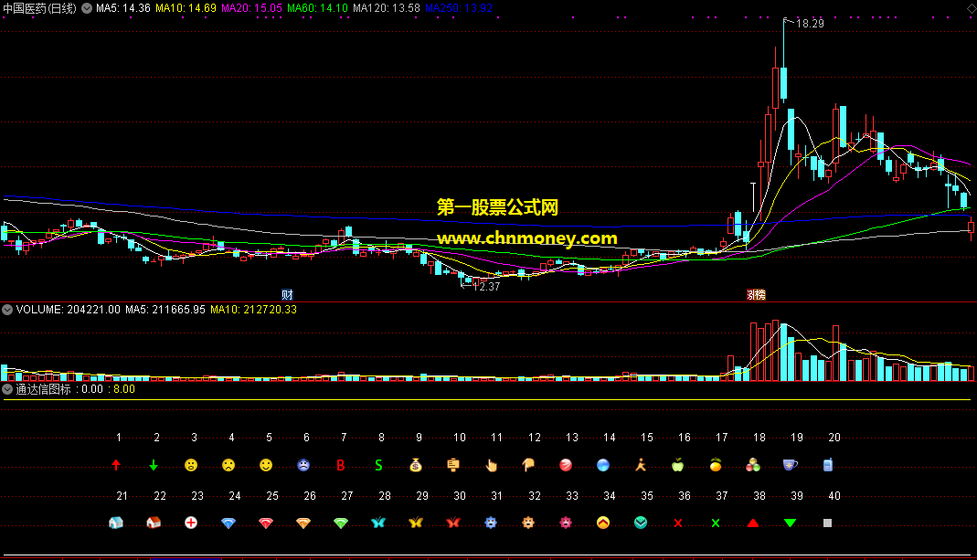This screenshot has height=560, width=977.
Task: Click the MA5: 14.36 label in price chart
Action: (122, 8)
